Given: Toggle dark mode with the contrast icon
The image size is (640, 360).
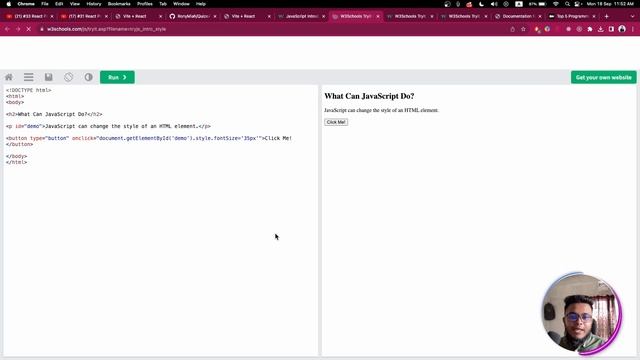Looking at the screenshot, I should [x=88, y=77].
